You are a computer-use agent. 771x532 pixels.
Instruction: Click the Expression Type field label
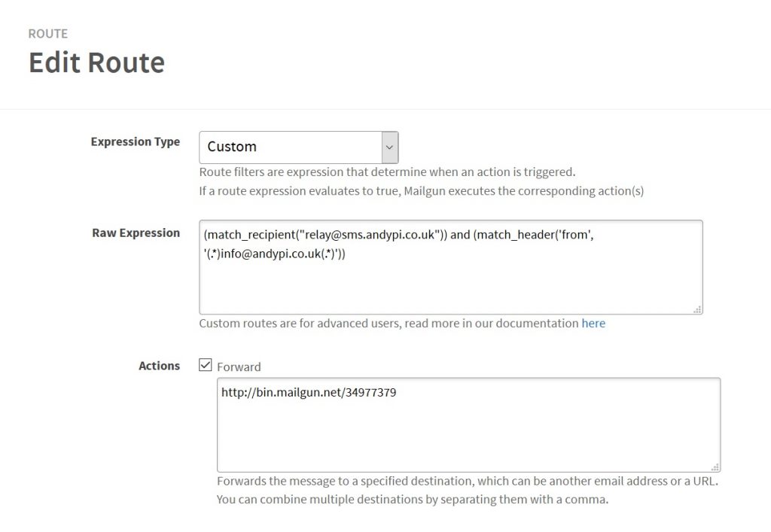[x=136, y=142]
